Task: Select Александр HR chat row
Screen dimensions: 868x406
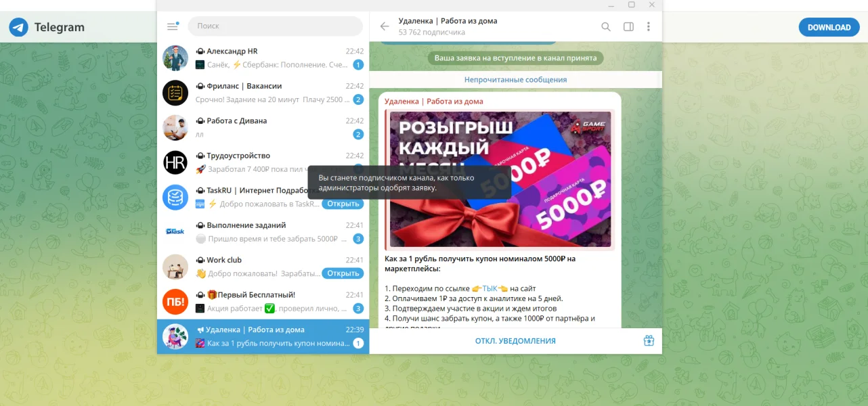Action: tap(263, 58)
